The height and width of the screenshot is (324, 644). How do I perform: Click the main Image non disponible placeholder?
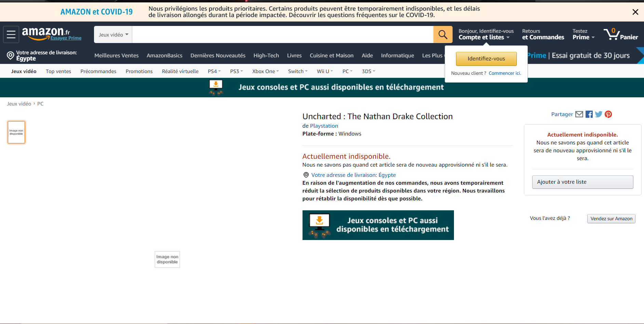coord(167,259)
